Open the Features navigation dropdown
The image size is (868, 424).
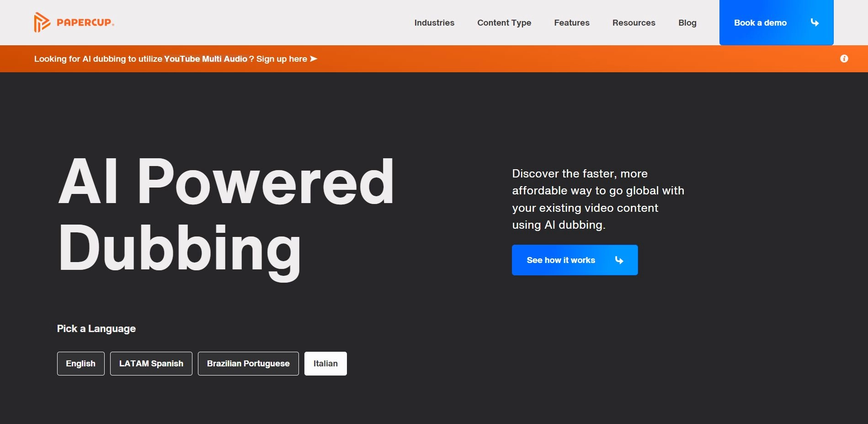[x=572, y=23]
